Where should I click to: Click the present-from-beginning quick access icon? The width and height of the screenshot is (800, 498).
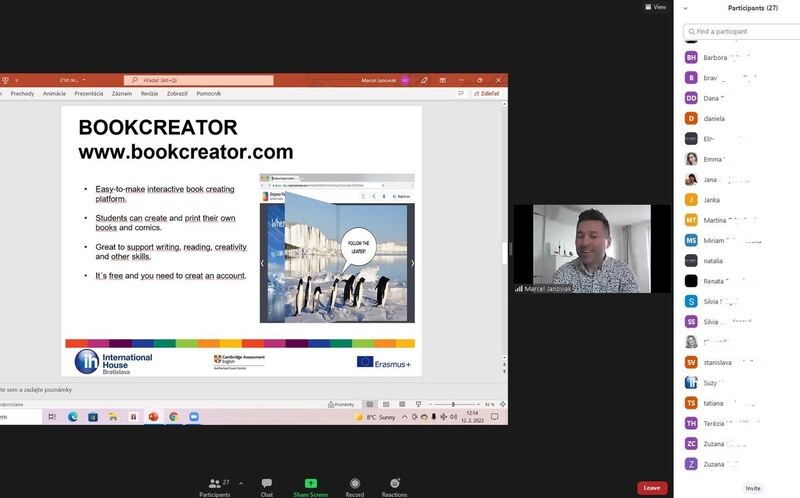(x=5, y=80)
